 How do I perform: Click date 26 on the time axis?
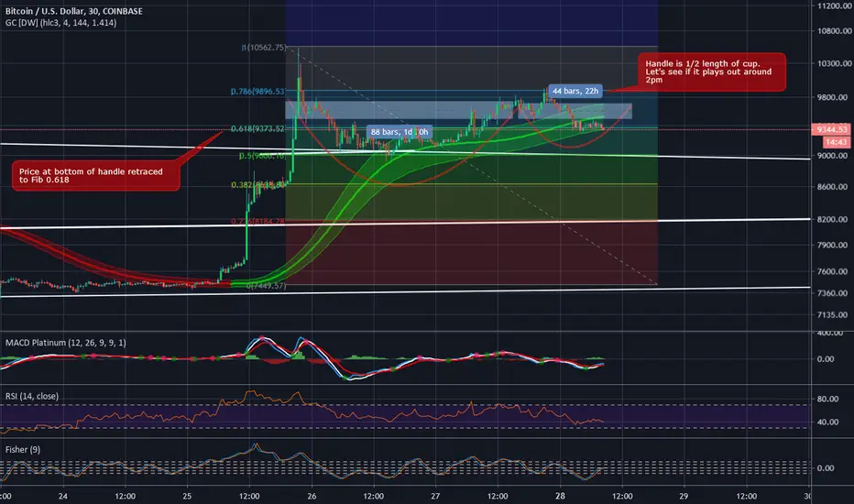pos(312,497)
